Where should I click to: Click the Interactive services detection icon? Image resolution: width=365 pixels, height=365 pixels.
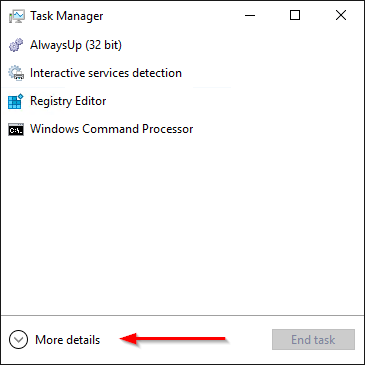click(16, 73)
